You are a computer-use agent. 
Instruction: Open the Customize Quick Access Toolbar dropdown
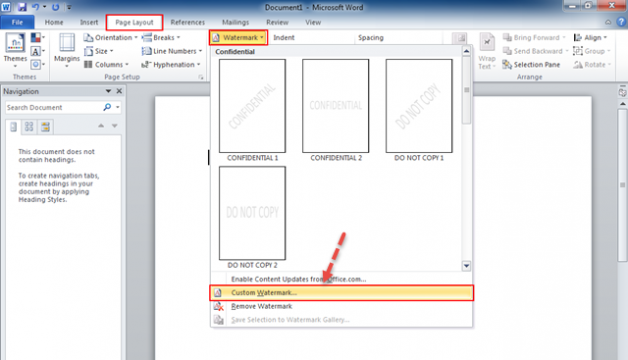(69, 7)
